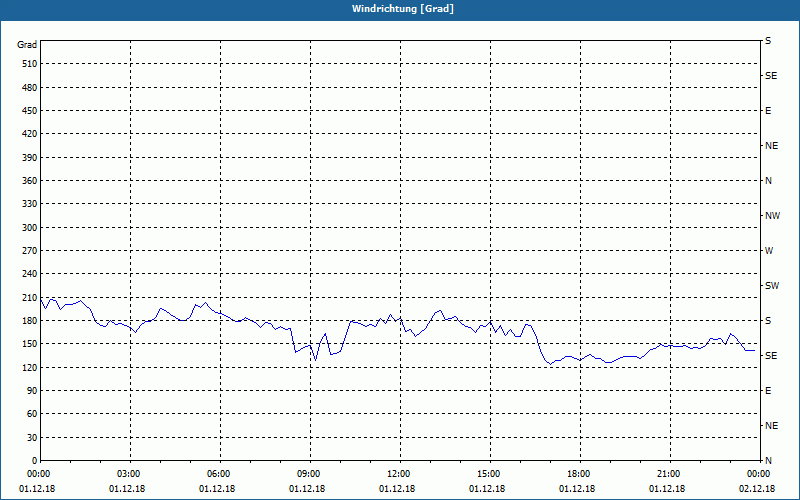Click the "Grad" unit label on the left axis

(27, 45)
